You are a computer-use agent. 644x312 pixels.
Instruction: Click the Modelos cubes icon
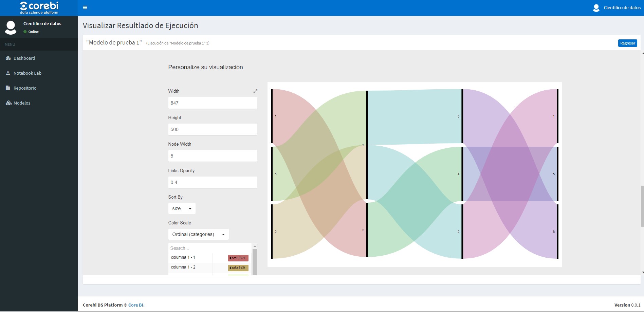(8, 103)
